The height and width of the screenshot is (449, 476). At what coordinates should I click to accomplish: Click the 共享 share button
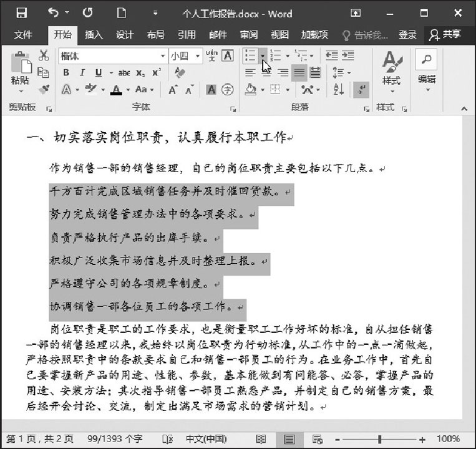(x=445, y=34)
